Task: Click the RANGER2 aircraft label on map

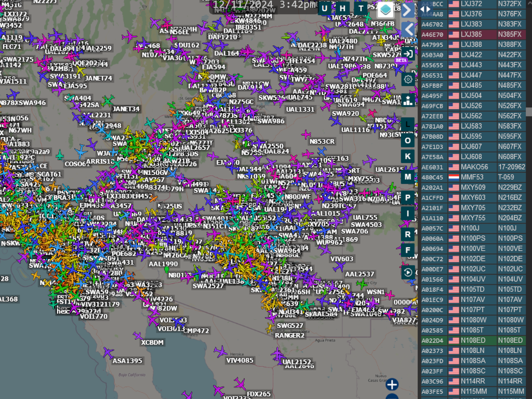Action: (x=290, y=335)
